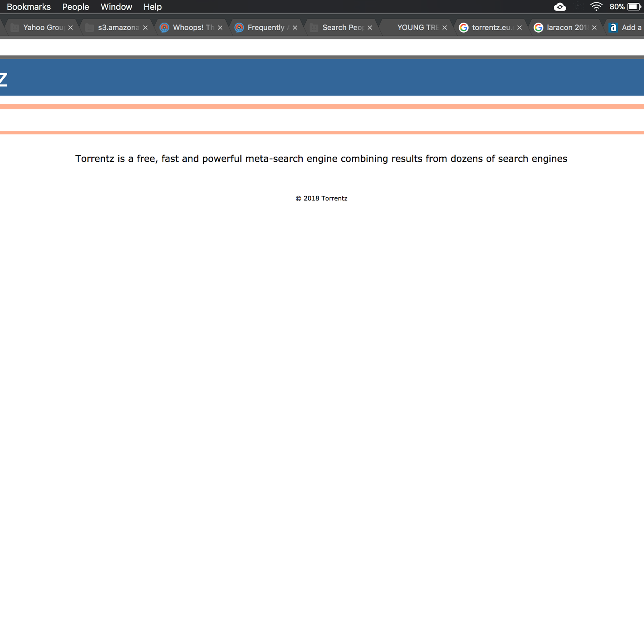Close the s3.amazonaws tab

pos(145,27)
